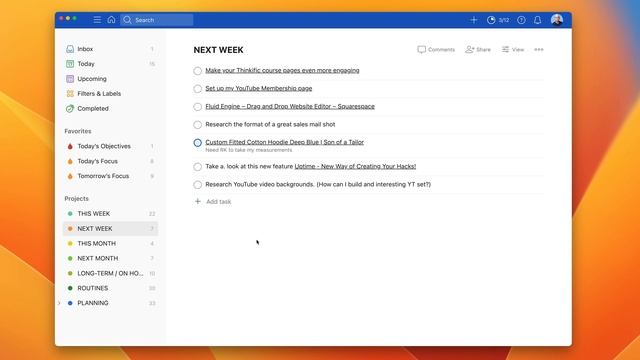Expand the PLANNING project chevron
Image resolution: width=640 pixels, height=360 pixels.
(59, 303)
